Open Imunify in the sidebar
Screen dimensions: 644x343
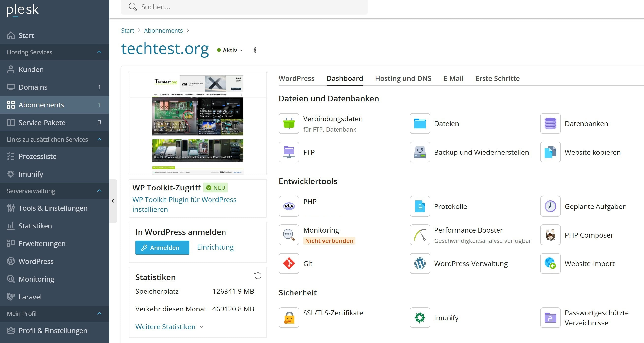point(54,174)
